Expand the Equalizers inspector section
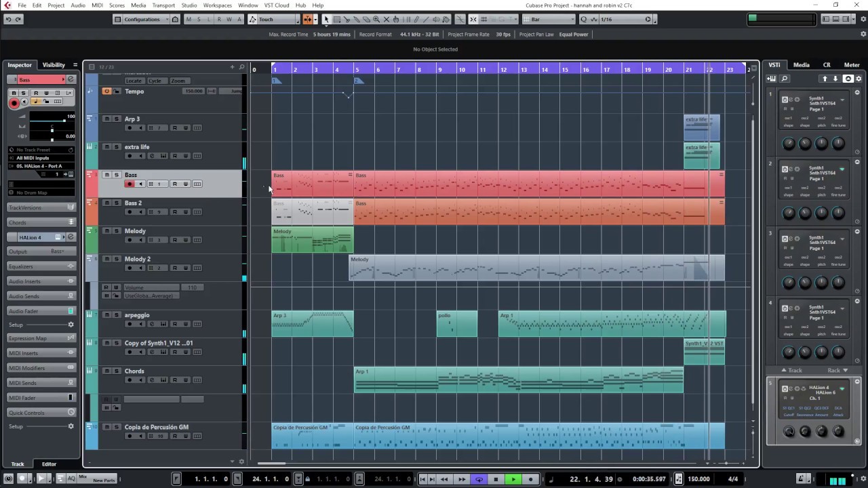This screenshot has height=488, width=868. click(41, 266)
